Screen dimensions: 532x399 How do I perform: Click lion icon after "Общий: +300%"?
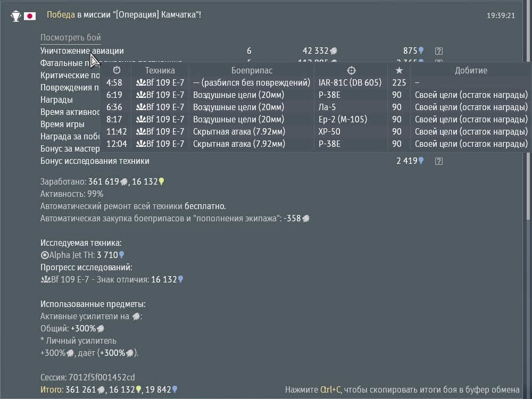(101, 329)
